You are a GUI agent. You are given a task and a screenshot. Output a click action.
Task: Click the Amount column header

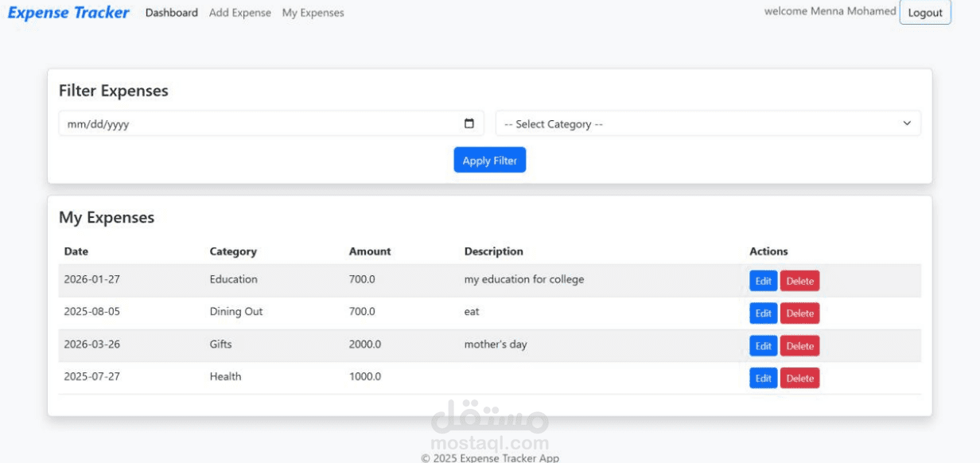tap(370, 251)
